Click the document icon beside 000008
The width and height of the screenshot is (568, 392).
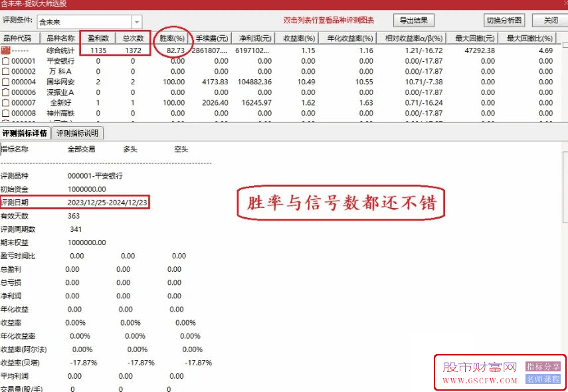pos(5,114)
